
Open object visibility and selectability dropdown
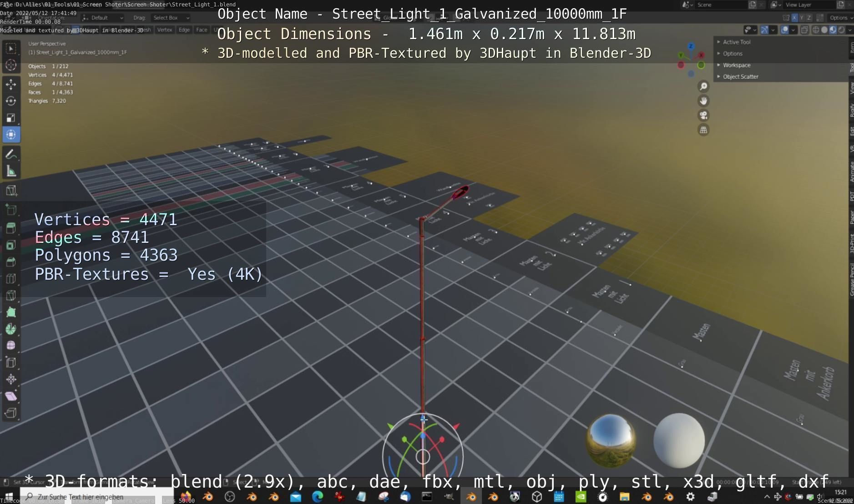750,30
